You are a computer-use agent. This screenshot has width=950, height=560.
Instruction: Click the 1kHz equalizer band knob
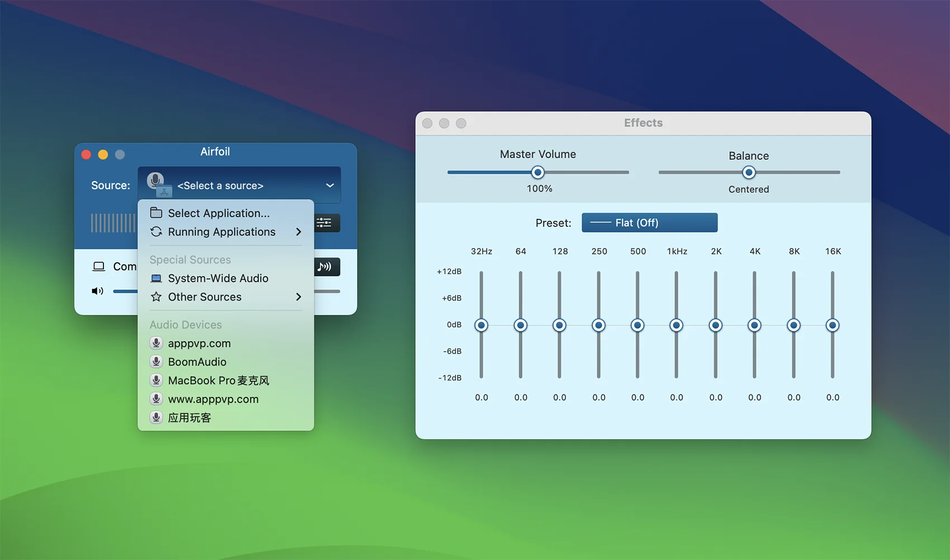tap(676, 325)
